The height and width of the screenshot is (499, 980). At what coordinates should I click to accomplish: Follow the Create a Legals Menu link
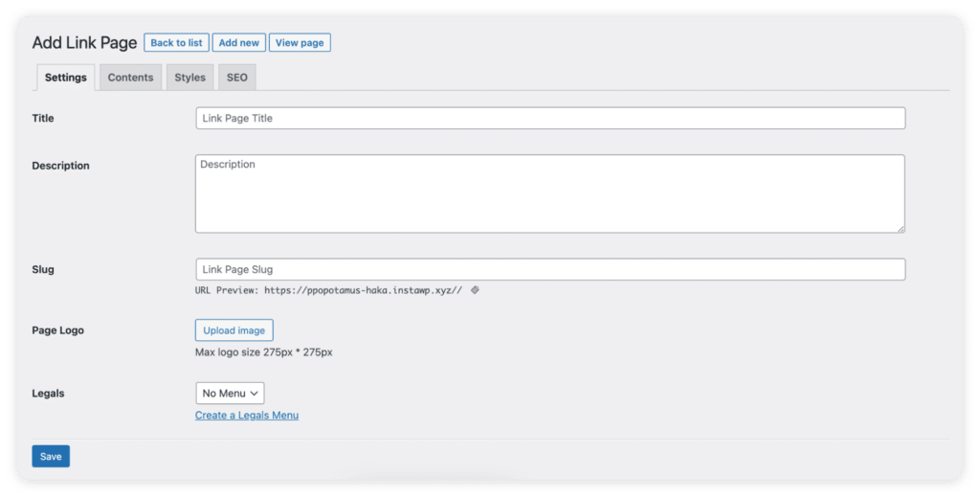tap(247, 416)
